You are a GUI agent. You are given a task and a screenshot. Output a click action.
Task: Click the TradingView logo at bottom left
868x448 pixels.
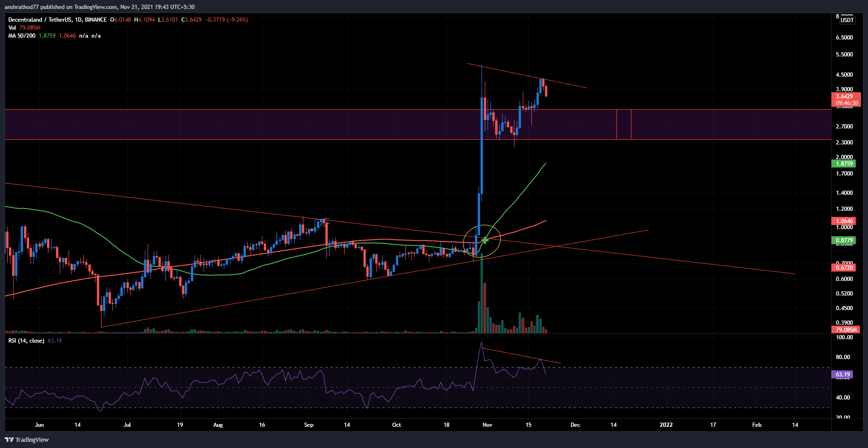[x=27, y=440]
